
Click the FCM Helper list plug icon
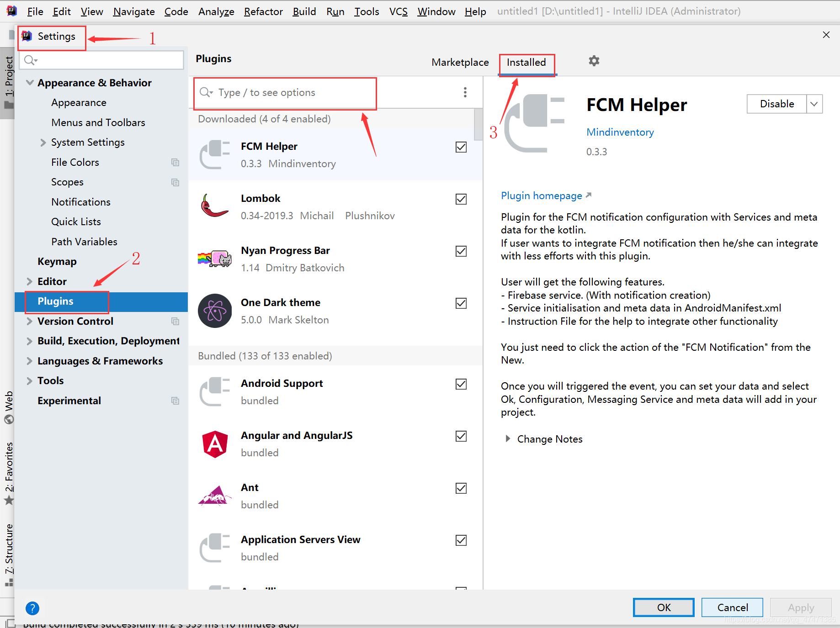[215, 154]
